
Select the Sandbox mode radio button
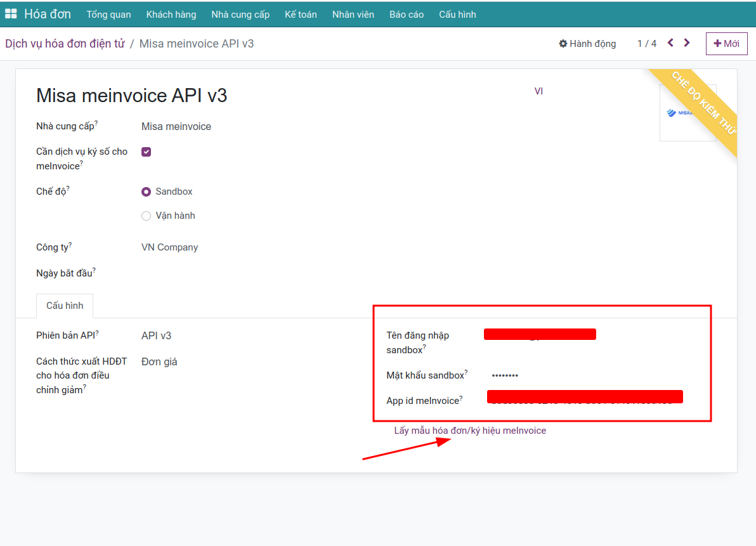click(x=147, y=192)
